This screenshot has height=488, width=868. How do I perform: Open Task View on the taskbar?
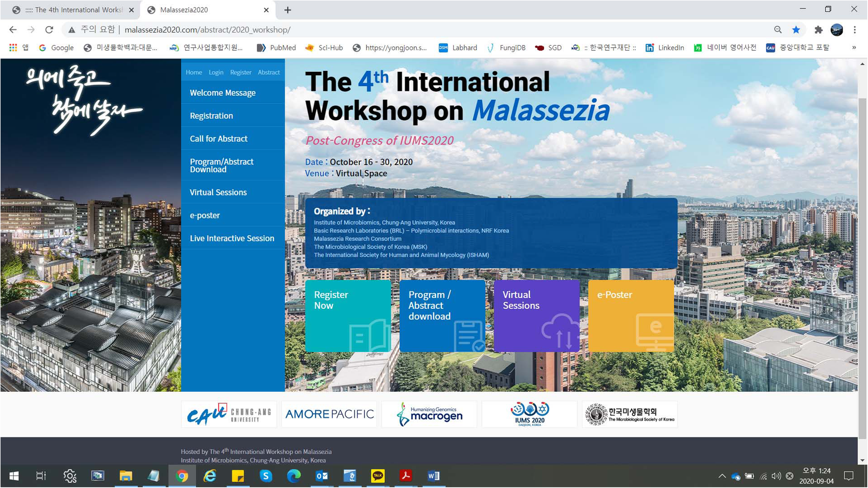coord(41,476)
